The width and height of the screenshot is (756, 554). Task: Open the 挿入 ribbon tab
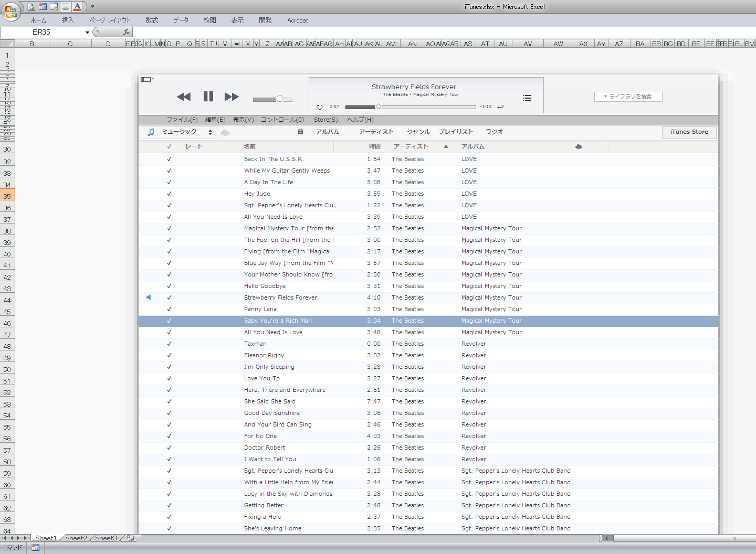(68, 20)
